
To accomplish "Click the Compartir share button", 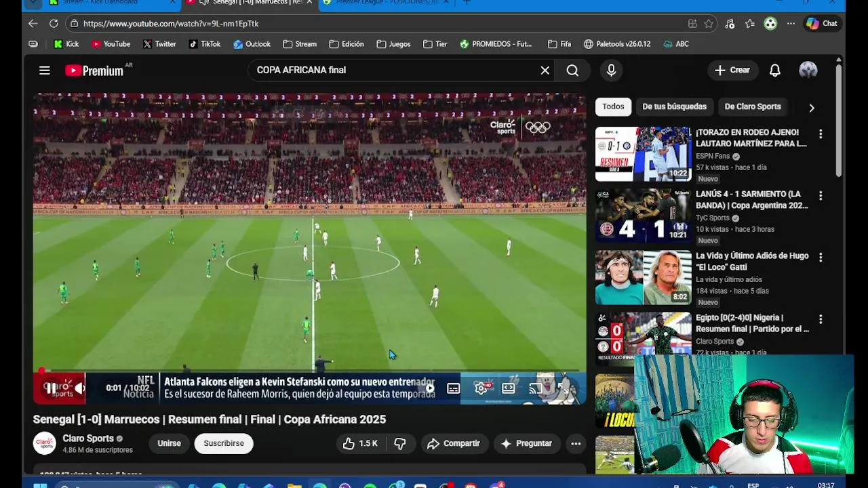I will point(454,443).
